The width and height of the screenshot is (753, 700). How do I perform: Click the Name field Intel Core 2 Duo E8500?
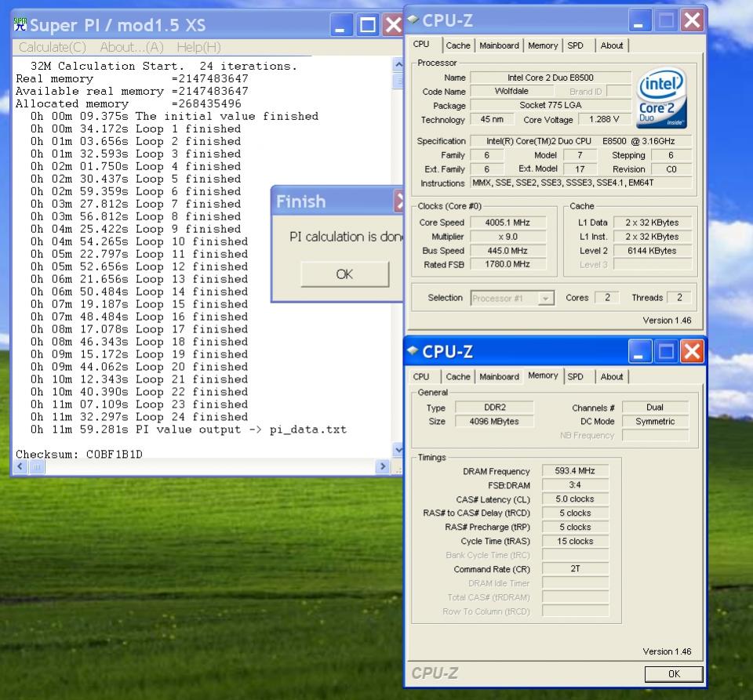[x=551, y=78]
